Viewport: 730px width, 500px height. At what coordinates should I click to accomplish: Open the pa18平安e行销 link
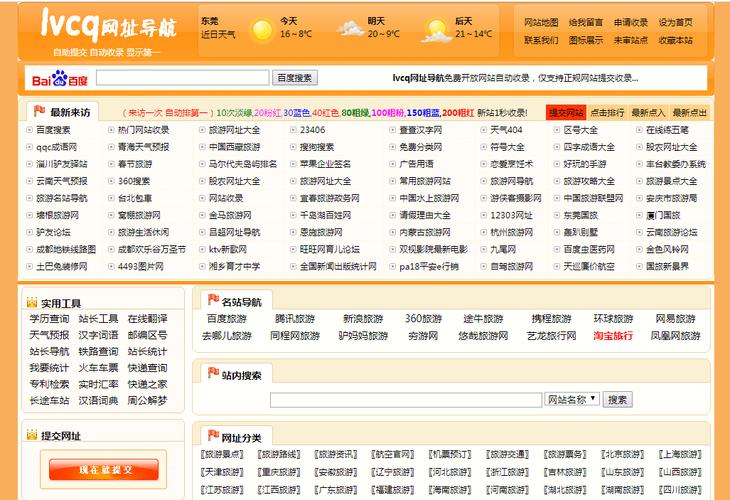pyautogui.click(x=429, y=267)
